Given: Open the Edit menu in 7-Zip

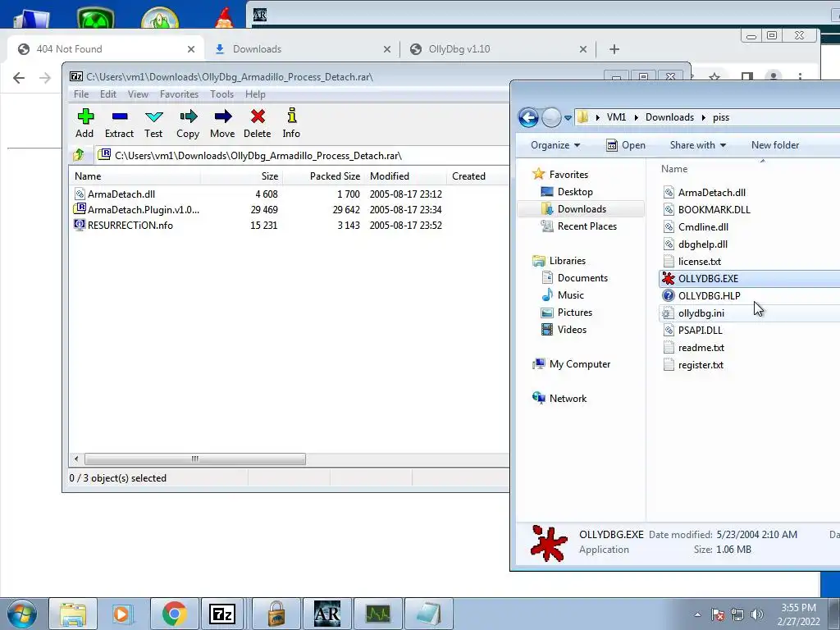Looking at the screenshot, I should pyautogui.click(x=108, y=94).
